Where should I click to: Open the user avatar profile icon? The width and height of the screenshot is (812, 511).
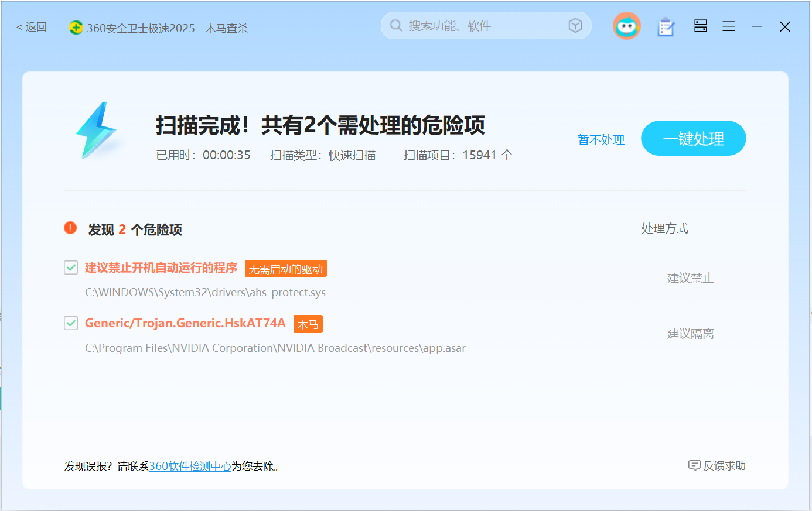(x=627, y=26)
